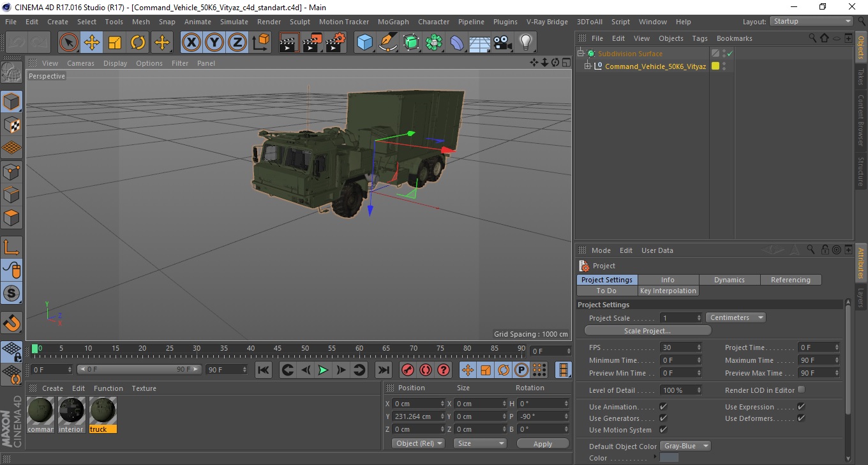Toggle the Use Expression checkbox
Image resolution: width=868 pixels, height=465 pixels.
pyautogui.click(x=801, y=407)
